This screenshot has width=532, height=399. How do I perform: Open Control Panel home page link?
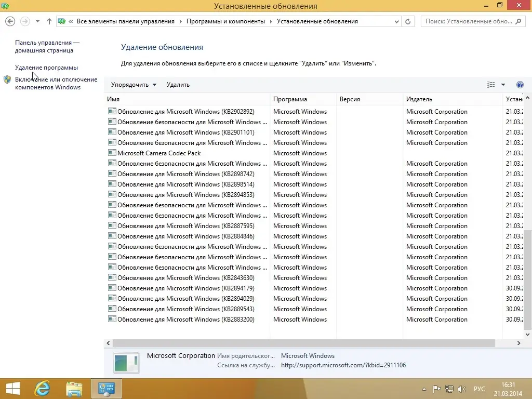pos(47,46)
